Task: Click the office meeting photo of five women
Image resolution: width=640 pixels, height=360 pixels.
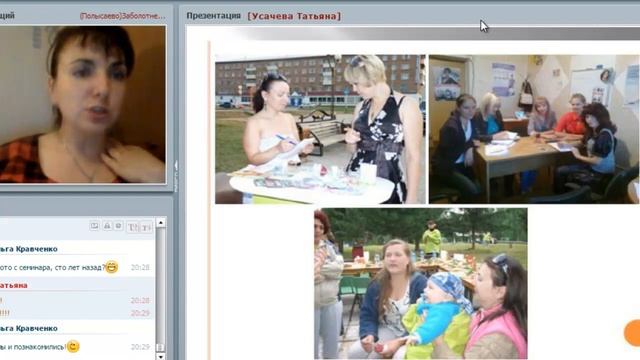Action: (x=534, y=129)
